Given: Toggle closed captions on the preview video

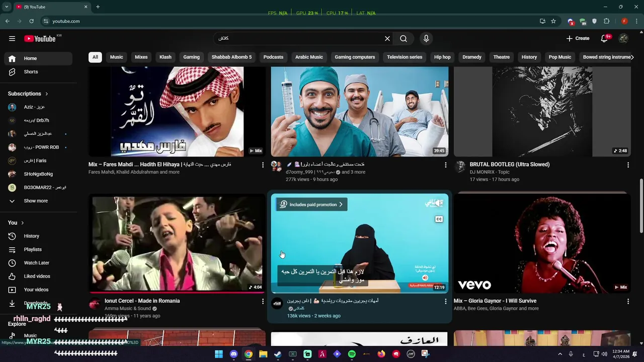Looking at the screenshot, I should tap(439, 219).
